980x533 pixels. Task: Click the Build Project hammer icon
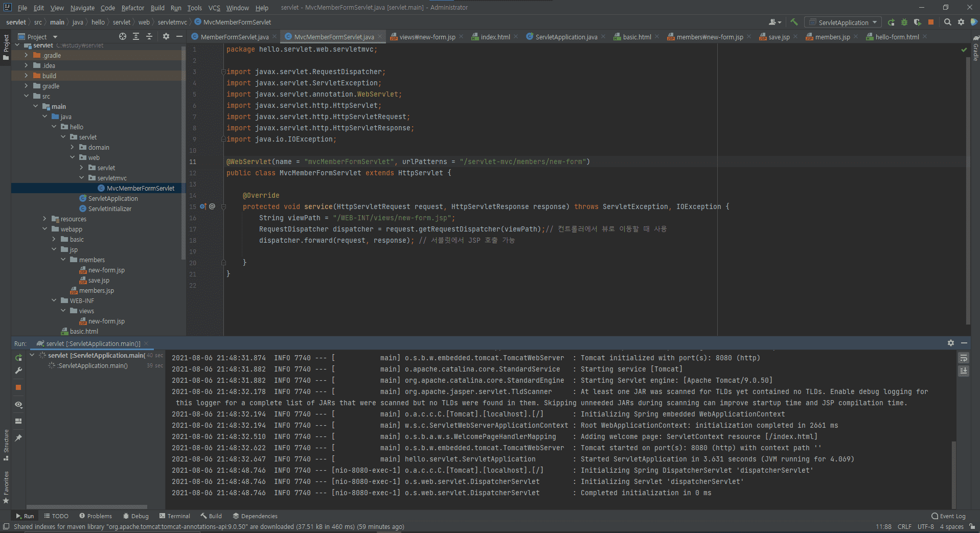794,22
